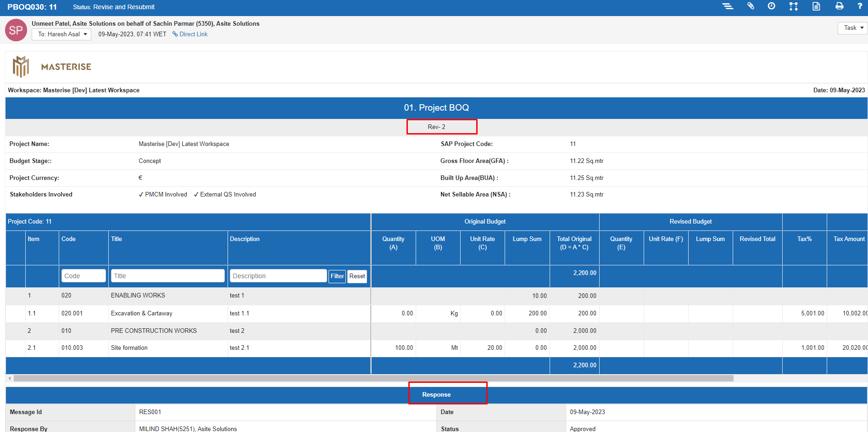Click Tax% value 5,001.00
The image size is (868, 432).
812,314
